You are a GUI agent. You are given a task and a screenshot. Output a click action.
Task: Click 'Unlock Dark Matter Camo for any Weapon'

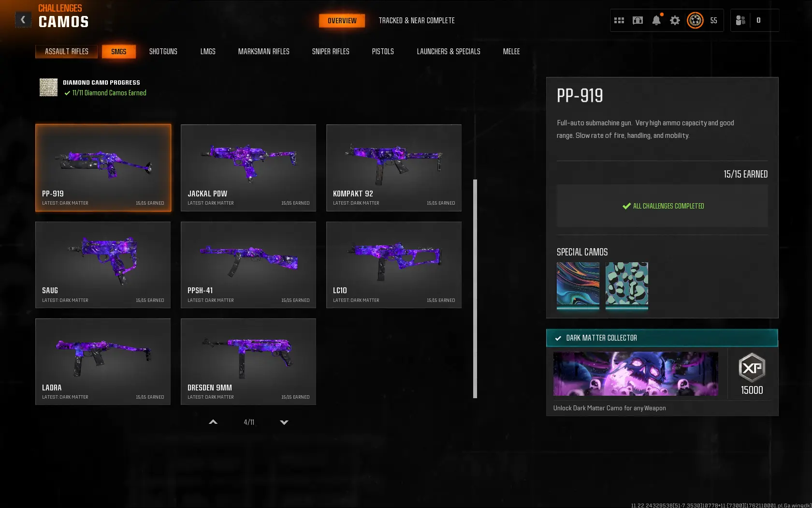tap(609, 408)
